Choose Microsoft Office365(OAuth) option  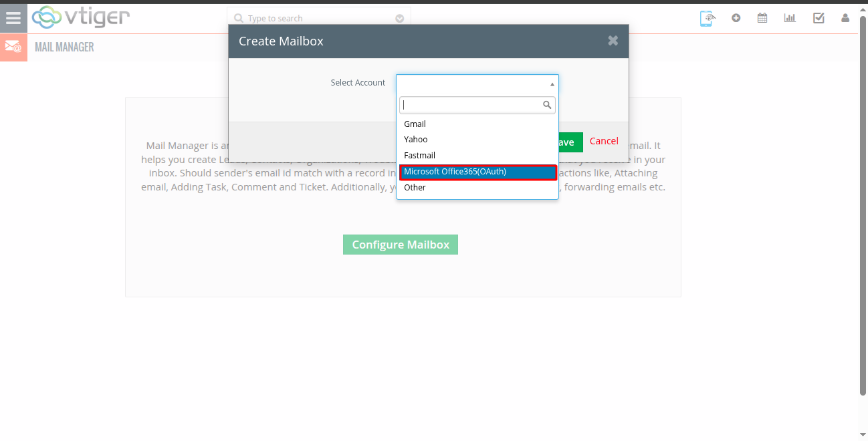pyautogui.click(x=477, y=172)
